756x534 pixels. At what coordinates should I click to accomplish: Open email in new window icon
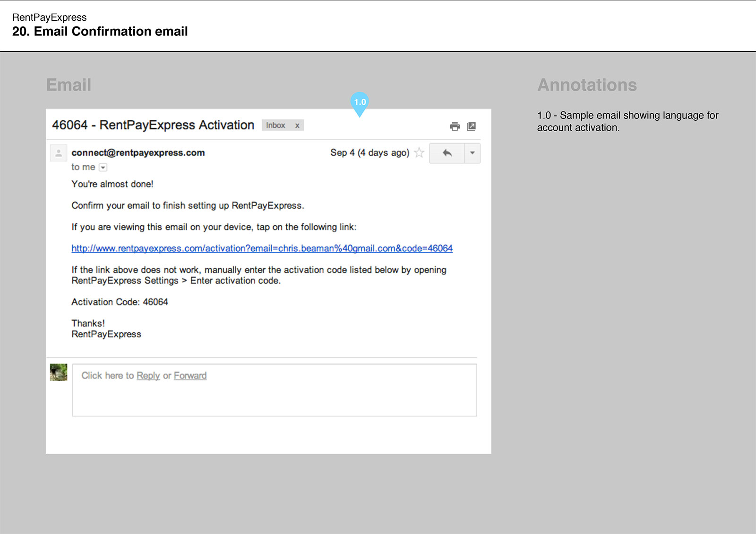coord(471,126)
